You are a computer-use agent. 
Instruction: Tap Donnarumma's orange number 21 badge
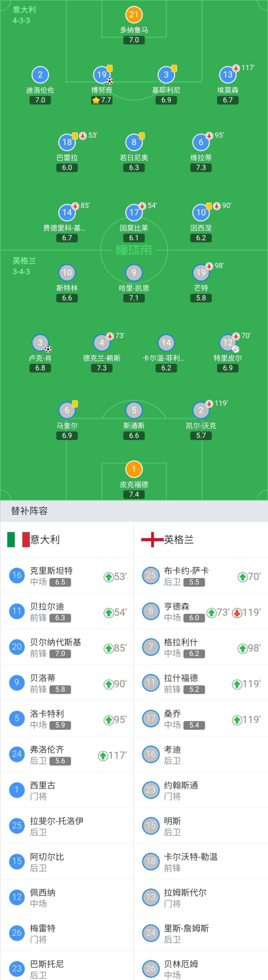(x=134, y=15)
